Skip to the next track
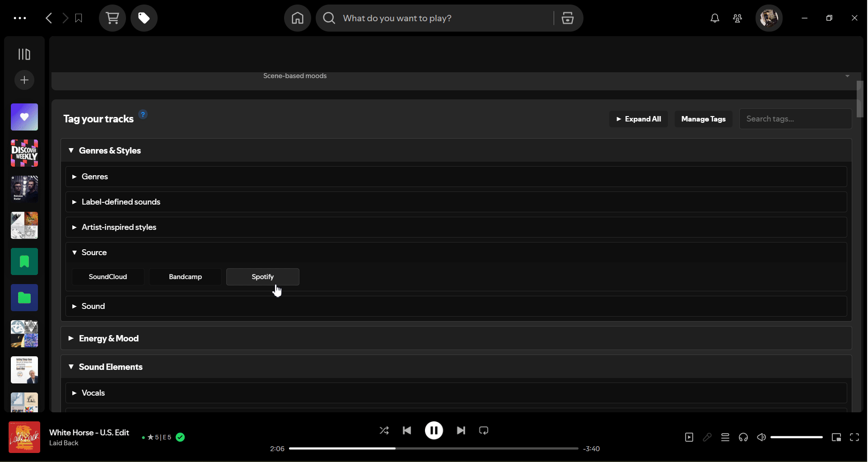Viewport: 868px width, 462px height. click(461, 430)
